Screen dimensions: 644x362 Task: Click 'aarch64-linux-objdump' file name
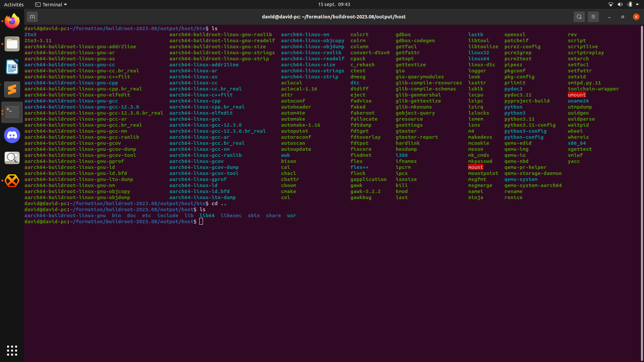pyautogui.click(x=312, y=47)
